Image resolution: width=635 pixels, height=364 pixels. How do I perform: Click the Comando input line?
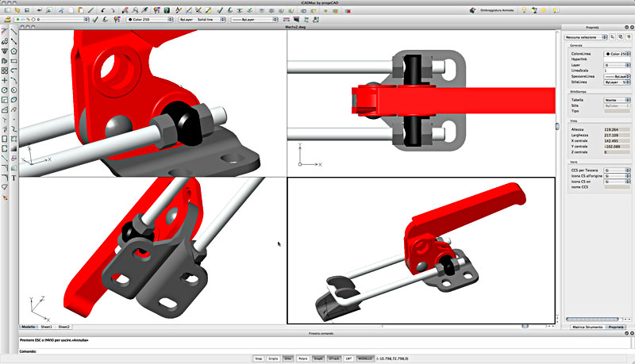[x=324, y=351]
